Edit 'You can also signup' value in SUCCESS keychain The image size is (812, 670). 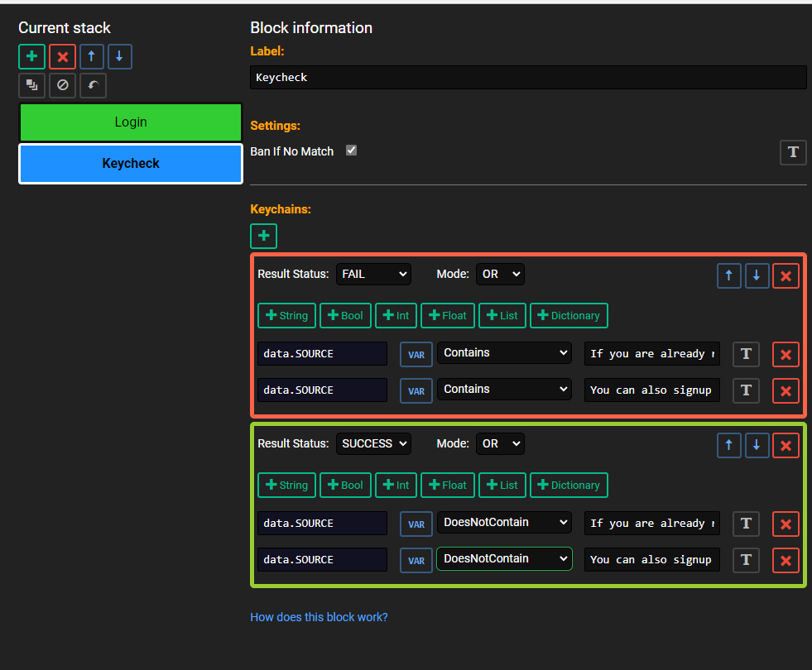click(652, 559)
